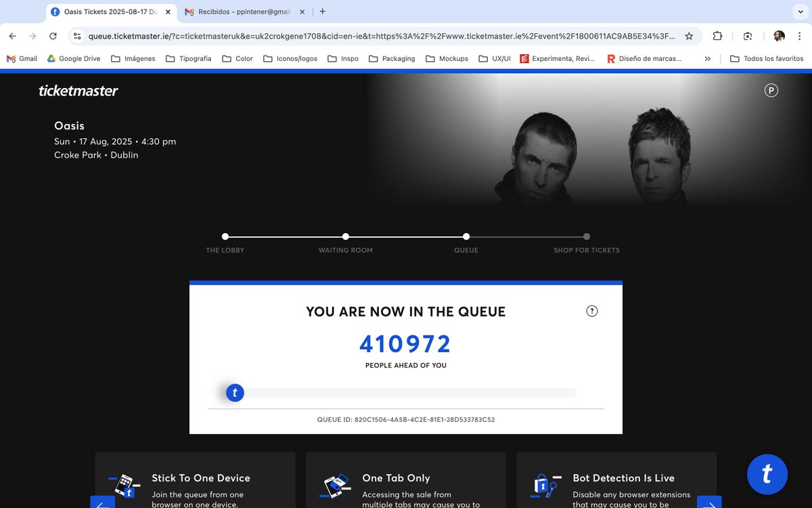The width and height of the screenshot is (812, 508).
Task: Close the Recibidos Gmail tab
Action: (x=302, y=12)
